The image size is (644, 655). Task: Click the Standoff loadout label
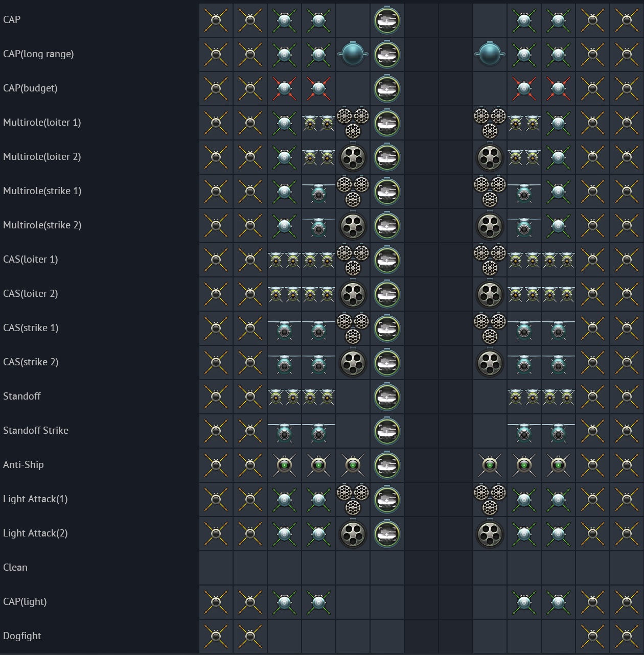point(22,396)
